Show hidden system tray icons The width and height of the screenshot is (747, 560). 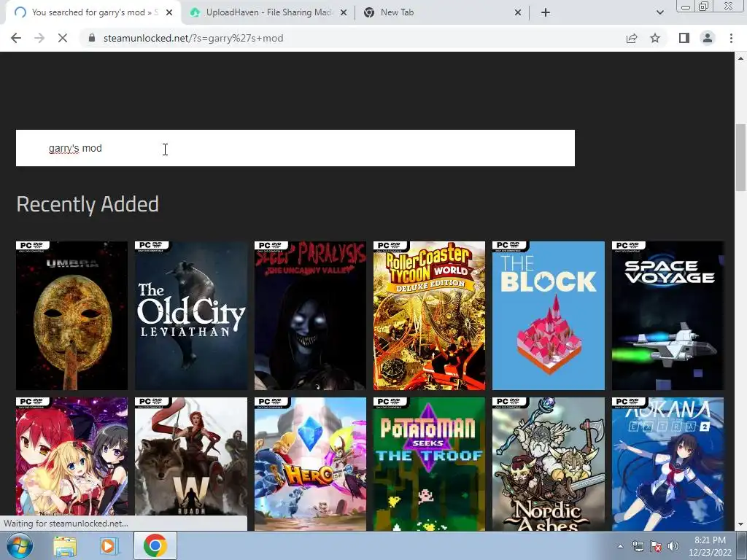point(620,546)
